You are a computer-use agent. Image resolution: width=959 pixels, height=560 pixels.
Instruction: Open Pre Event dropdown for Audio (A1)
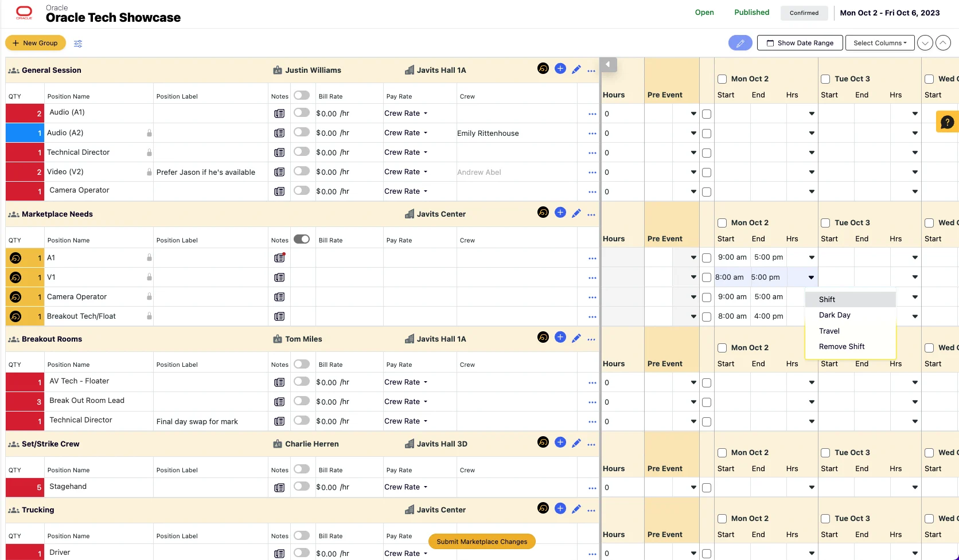(693, 113)
